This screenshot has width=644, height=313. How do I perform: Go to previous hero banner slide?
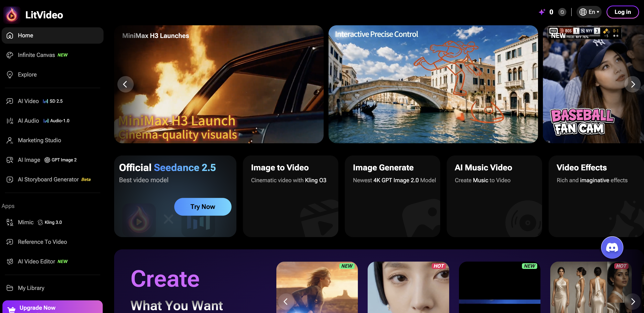125,84
